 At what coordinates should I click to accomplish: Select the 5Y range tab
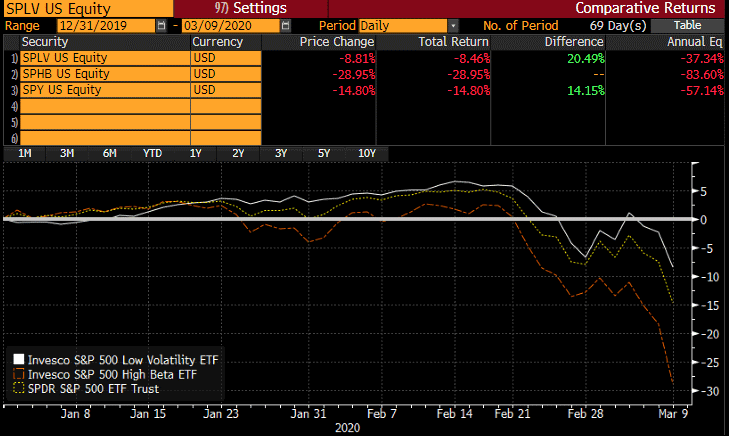click(x=324, y=153)
